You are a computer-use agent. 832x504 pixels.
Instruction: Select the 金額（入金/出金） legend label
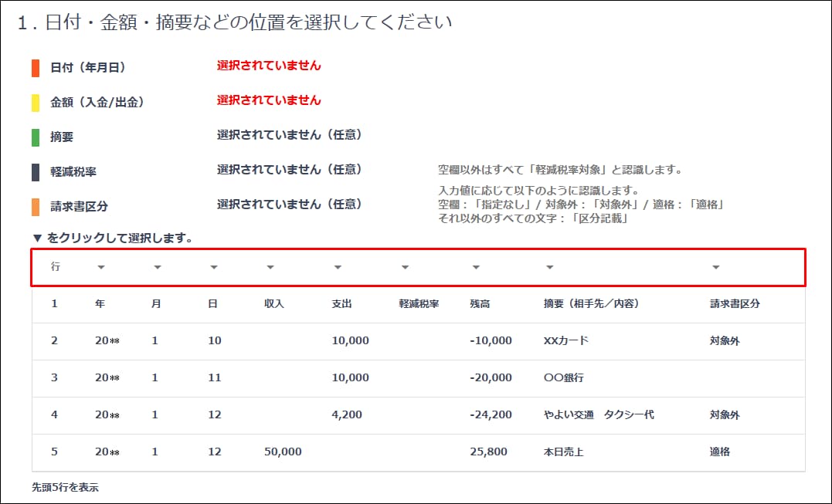coord(97,103)
